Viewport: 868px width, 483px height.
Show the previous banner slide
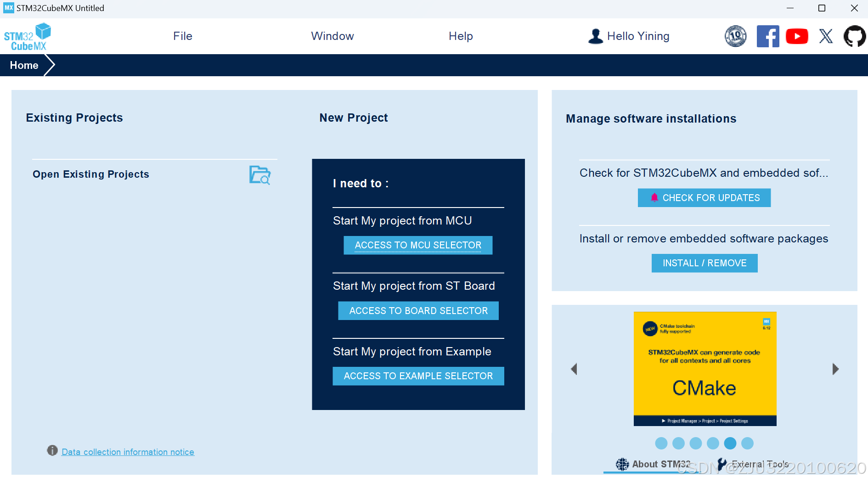[x=574, y=369]
